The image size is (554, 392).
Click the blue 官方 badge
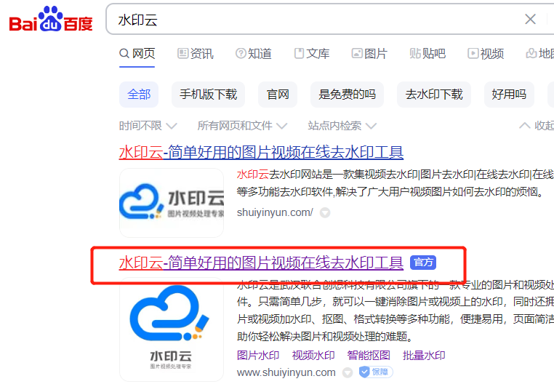[423, 263]
